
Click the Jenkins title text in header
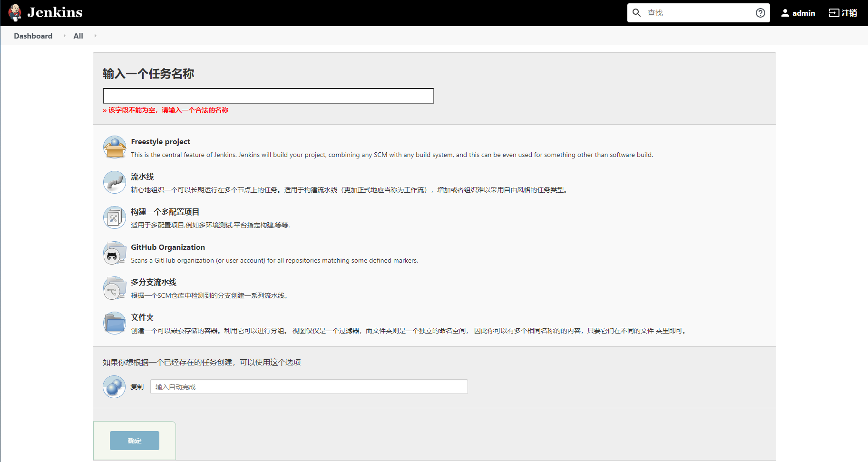tap(55, 12)
